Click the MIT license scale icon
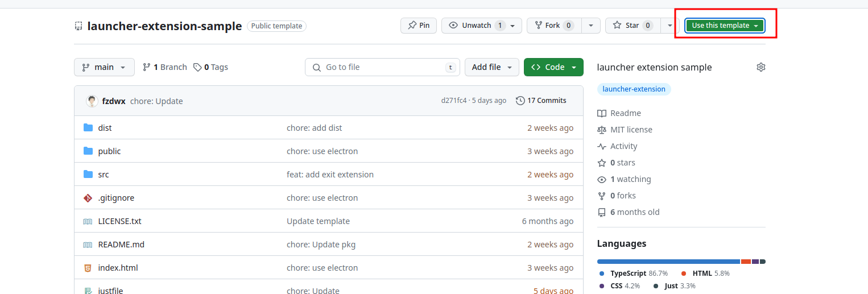This screenshot has width=868, height=294. tap(602, 130)
